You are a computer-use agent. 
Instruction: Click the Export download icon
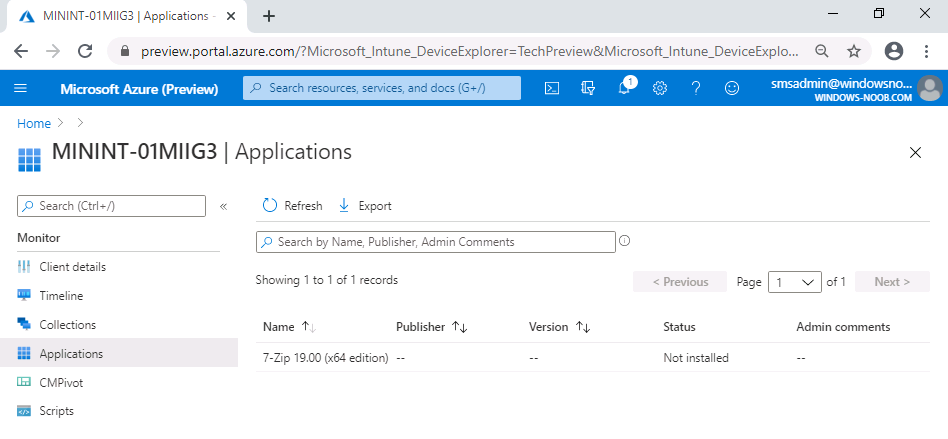pos(344,206)
